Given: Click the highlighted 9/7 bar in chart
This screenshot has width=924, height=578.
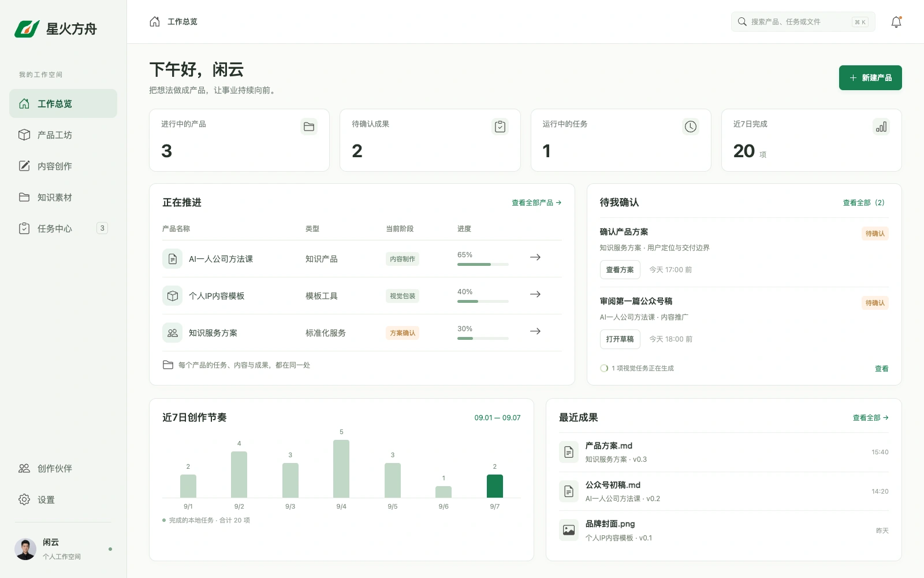Looking at the screenshot, I should (x=495, y=486).
